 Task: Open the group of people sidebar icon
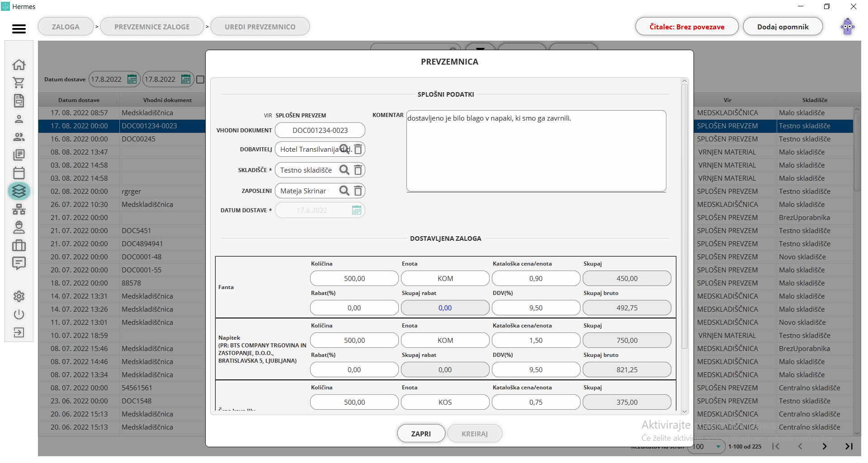[19, 137]
